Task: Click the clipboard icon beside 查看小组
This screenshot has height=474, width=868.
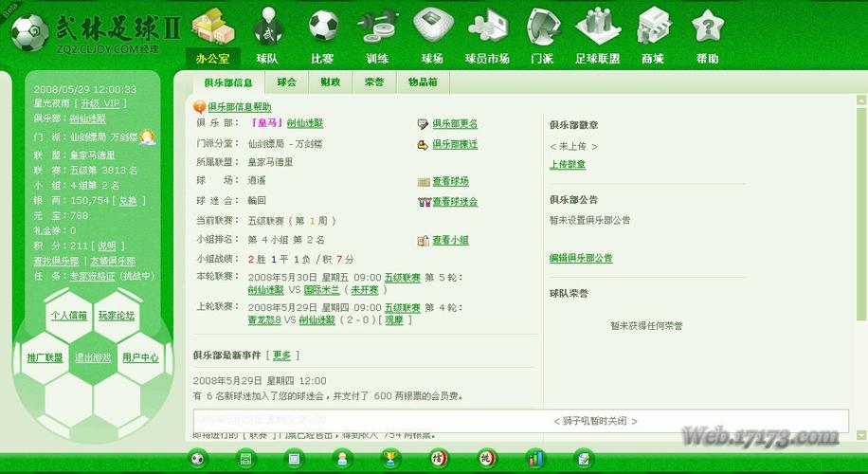Action: click(424, 241)
